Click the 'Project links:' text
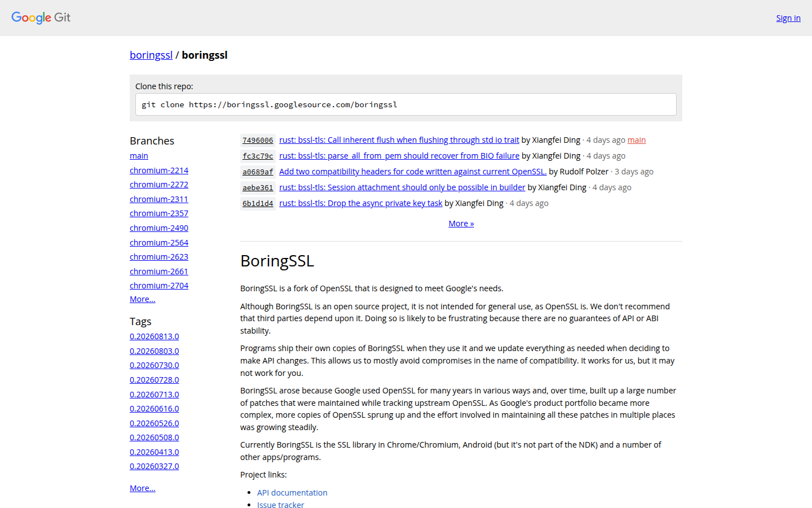Viewport: 812px width, 508px height. (x=263, y=475)
